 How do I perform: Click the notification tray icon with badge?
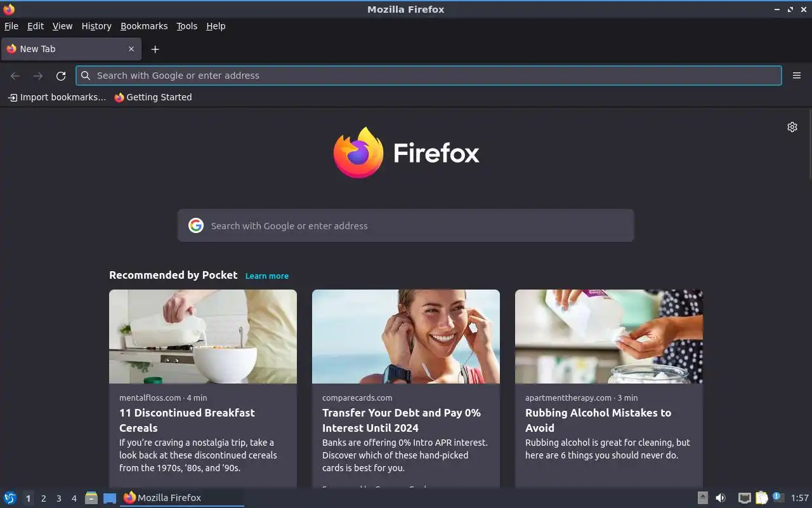pos(778,497)
